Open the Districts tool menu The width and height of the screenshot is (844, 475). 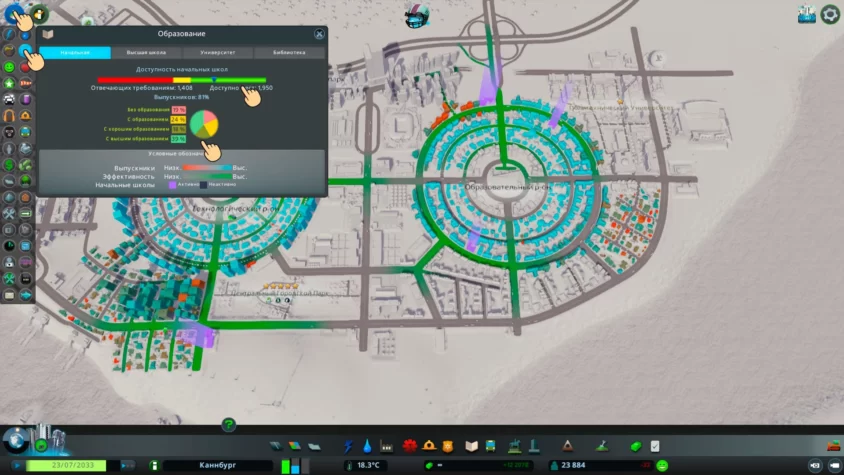pos(314,446)
